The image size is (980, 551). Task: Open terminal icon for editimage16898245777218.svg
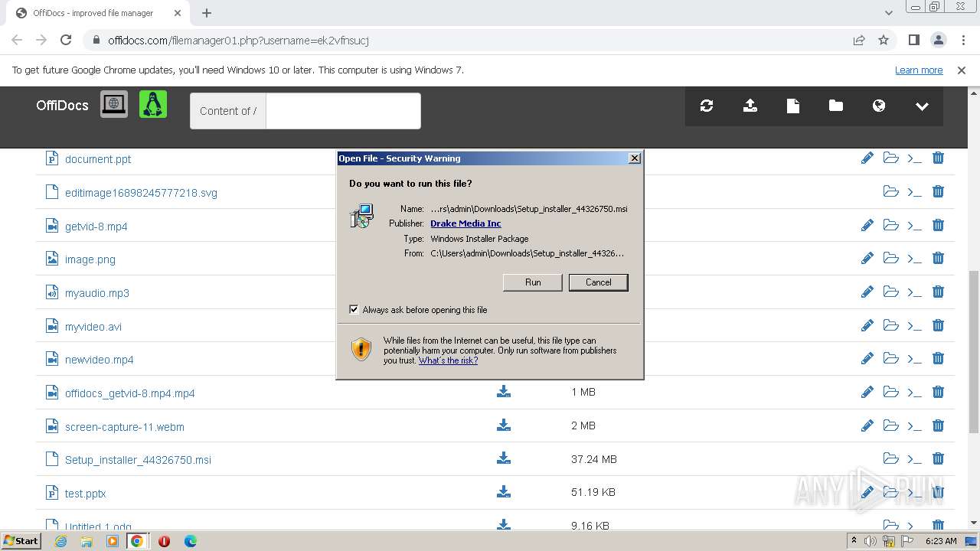tap(914, 192)
